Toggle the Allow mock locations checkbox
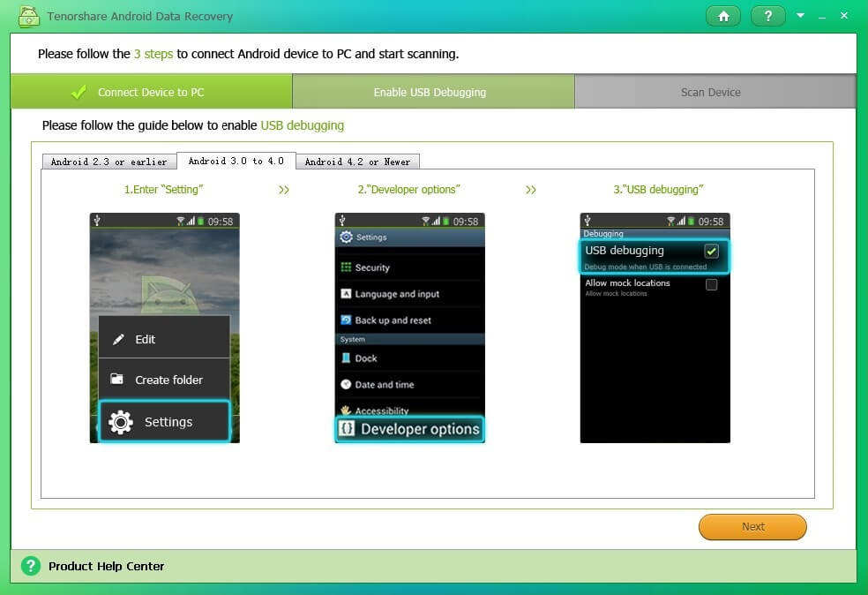This screenshot has width=868, height=595. [x=711, y=284]
